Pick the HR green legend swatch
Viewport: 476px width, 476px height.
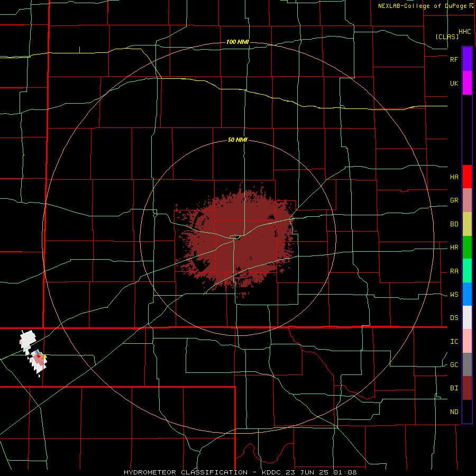click(467, 248)
